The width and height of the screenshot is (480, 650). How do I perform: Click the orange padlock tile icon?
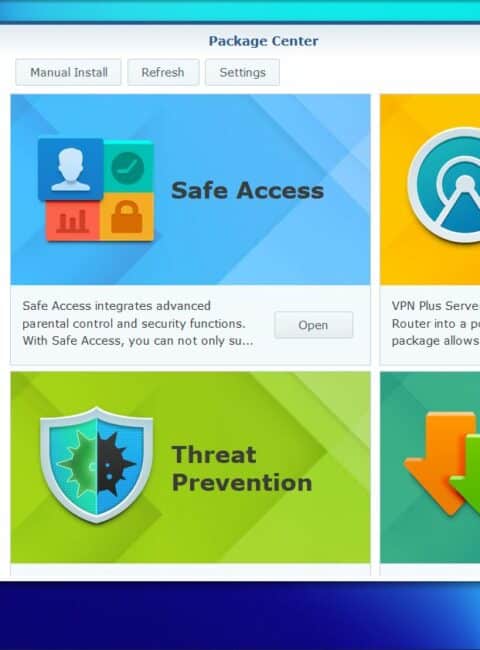(127, 217)
